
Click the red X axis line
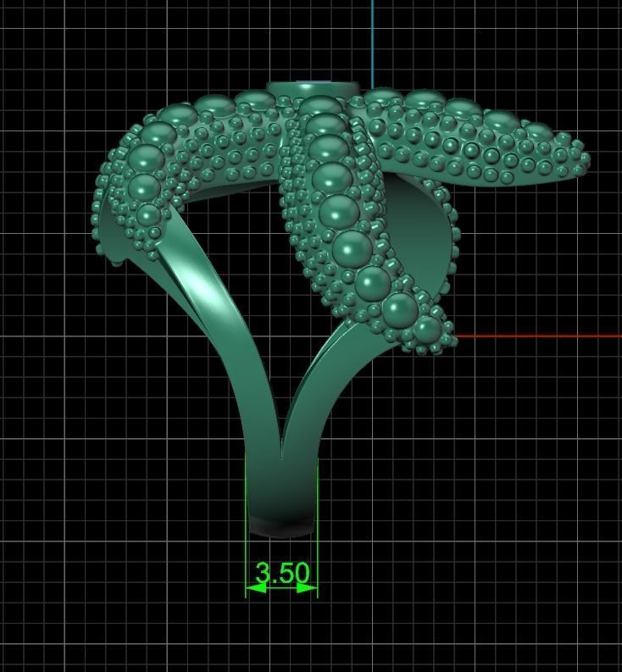(x=538, y=336)
